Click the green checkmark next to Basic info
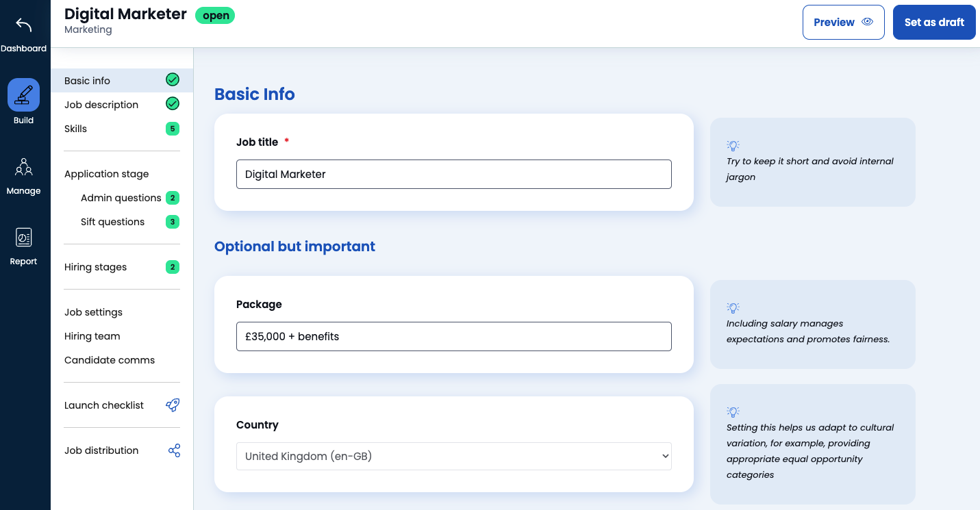Image resolution: width=980 pixels, height=510 pixels. 171,80
